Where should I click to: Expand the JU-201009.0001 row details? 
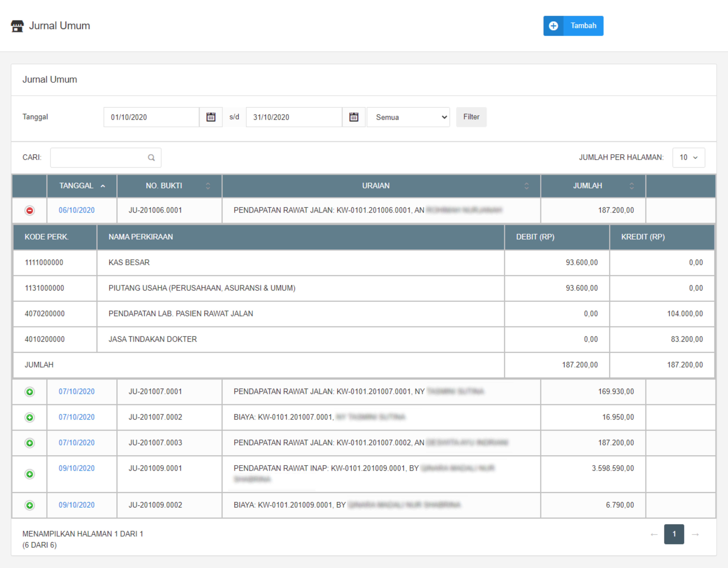30,474
